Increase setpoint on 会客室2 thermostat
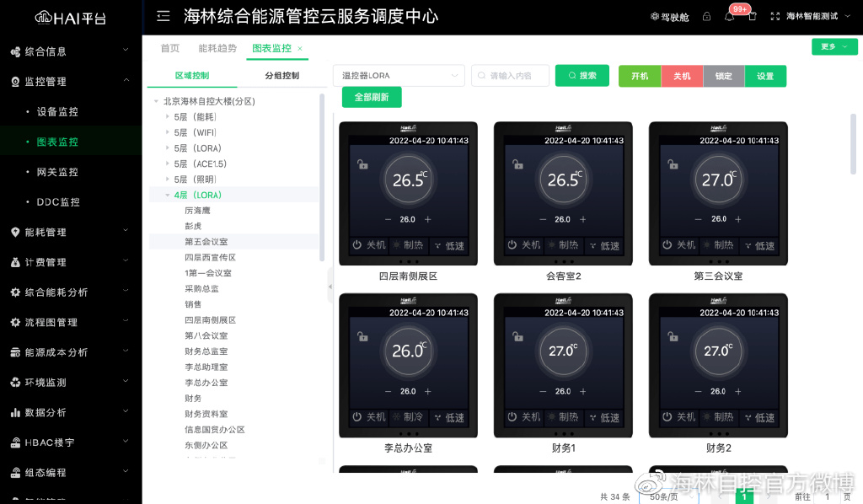Image resolution: width=863 pixels, height=504 pixels. coord(583,219)
